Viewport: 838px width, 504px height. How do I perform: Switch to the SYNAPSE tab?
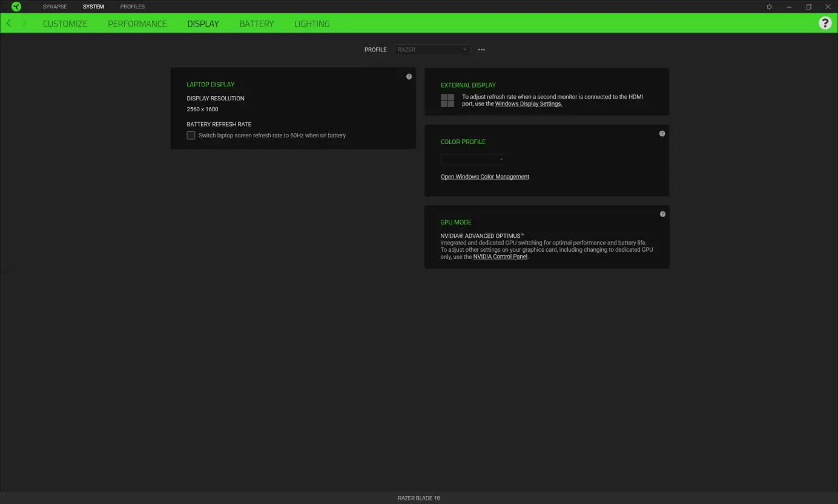pos(54,6)
